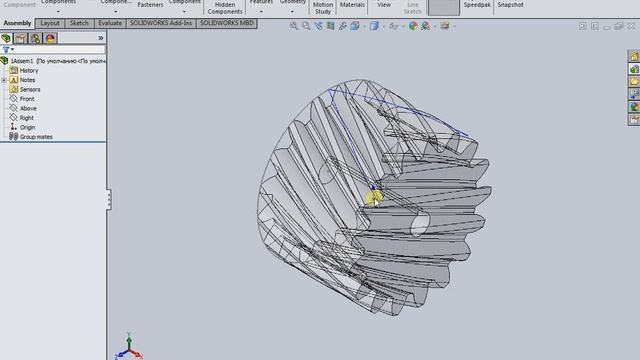The width and height of the screenshot is (640, 360).
Task: Open the Hide/Show Items dropdown arrow
Action: (x=403, y=27)
